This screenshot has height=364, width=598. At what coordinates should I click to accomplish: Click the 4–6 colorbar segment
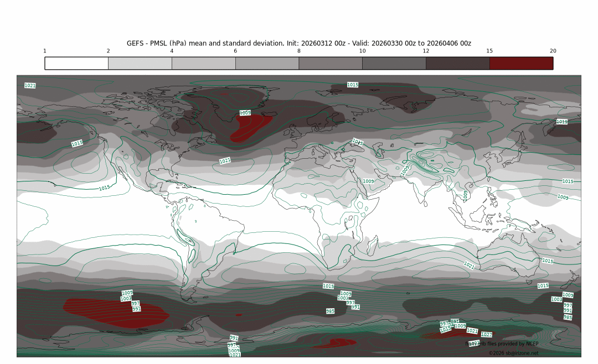(203, 63)
